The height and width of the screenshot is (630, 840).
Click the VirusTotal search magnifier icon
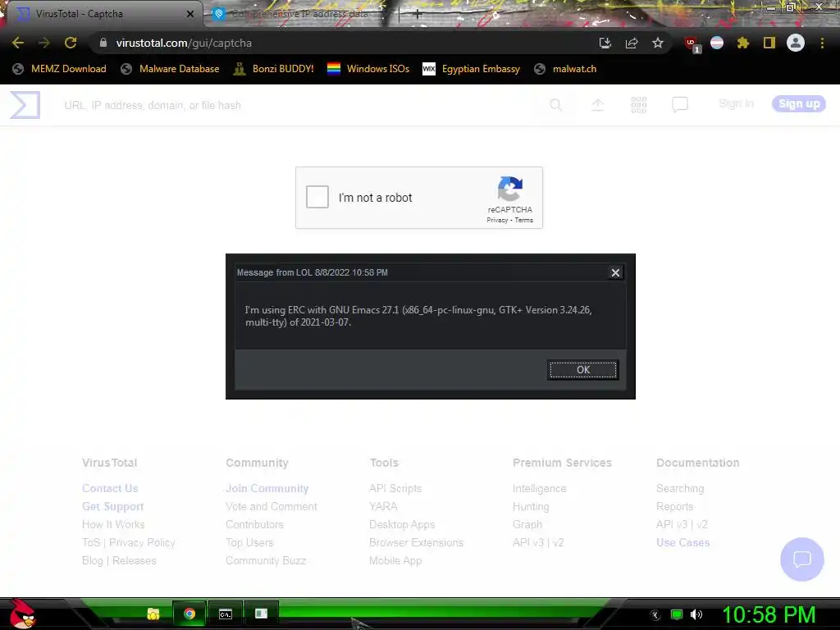click(556, 105)
